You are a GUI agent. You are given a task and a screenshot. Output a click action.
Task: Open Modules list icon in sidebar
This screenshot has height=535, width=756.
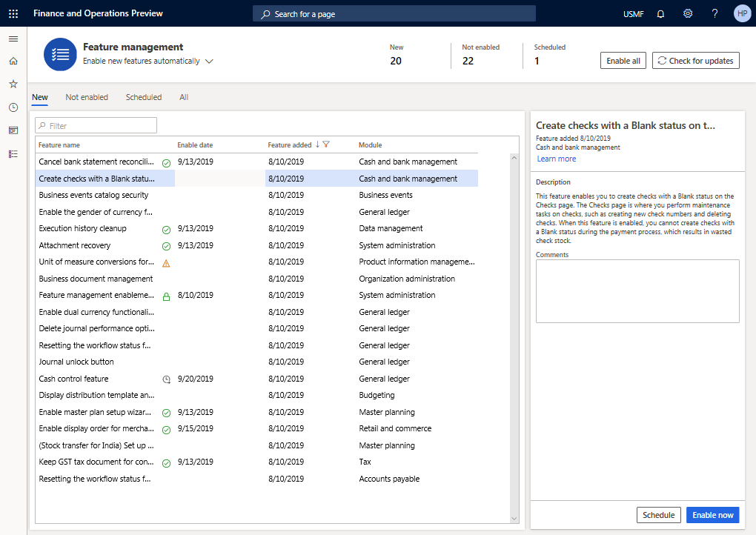click(13, 153)
